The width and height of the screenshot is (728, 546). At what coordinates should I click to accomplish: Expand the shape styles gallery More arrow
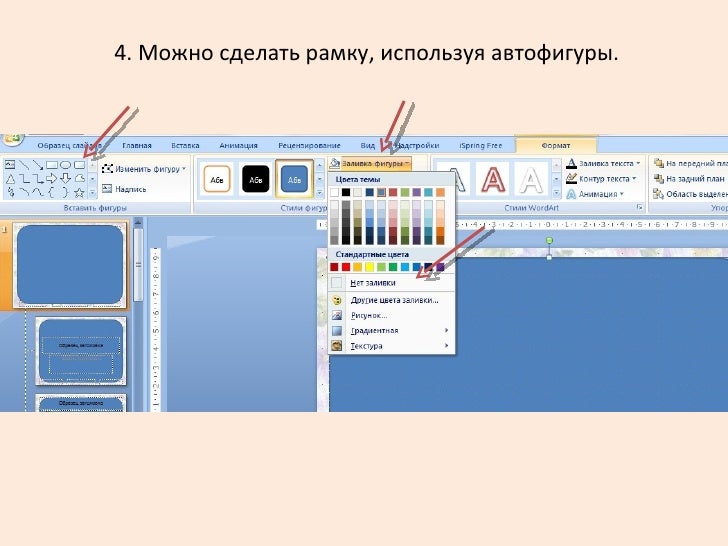tap(319, 192)
